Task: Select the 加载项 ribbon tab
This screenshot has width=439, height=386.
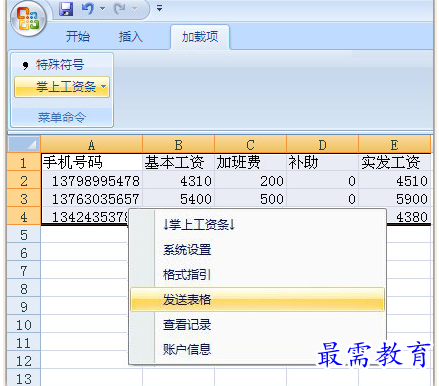Action: (x=200, y=37)
